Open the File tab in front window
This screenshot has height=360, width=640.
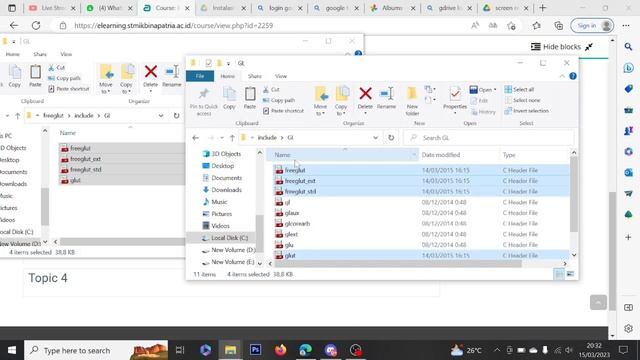point(200,76)
